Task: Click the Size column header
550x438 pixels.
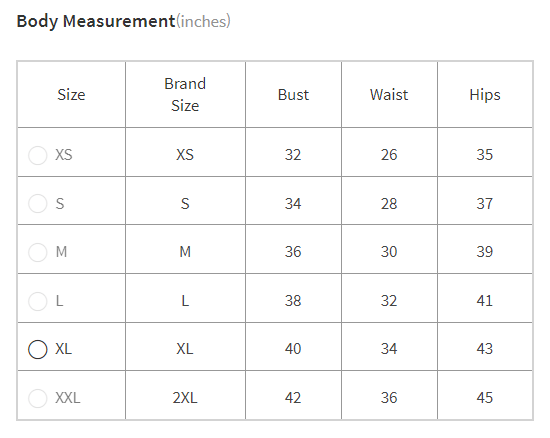Action: tap(71, 95)
